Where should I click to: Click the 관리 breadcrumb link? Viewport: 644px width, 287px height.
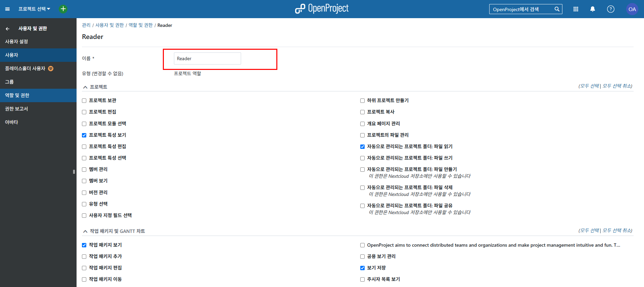click(86, 25)
